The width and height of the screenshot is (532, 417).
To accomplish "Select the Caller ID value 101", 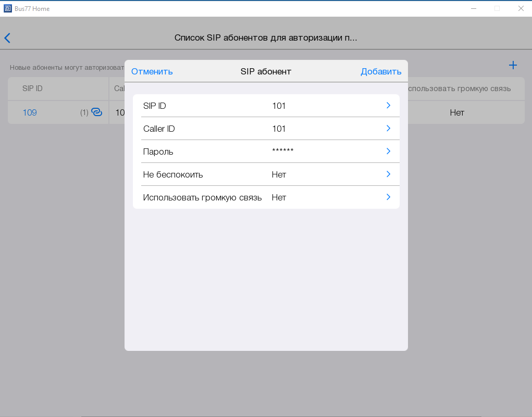I will (279, 129).
